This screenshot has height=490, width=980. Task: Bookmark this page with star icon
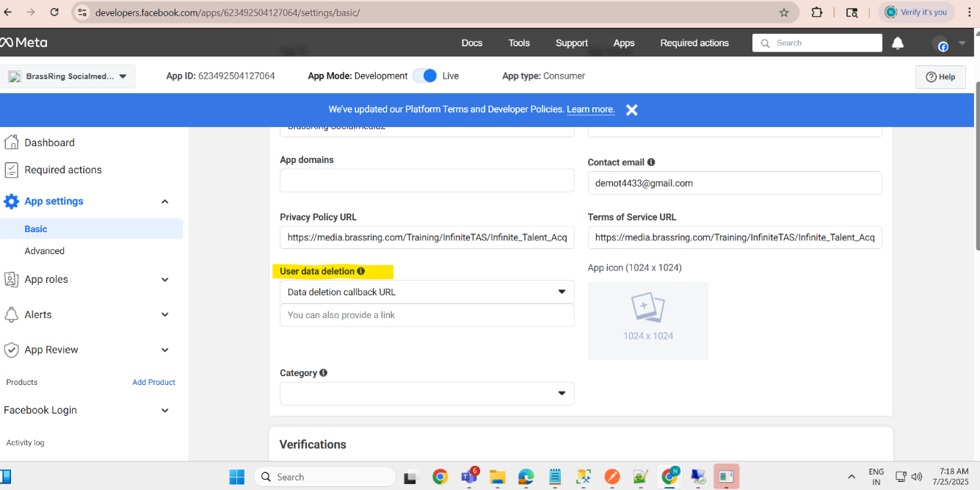coord(784,12)
